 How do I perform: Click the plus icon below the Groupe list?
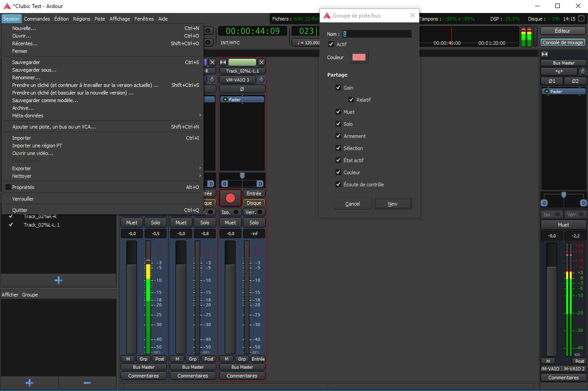click(29, 383)
